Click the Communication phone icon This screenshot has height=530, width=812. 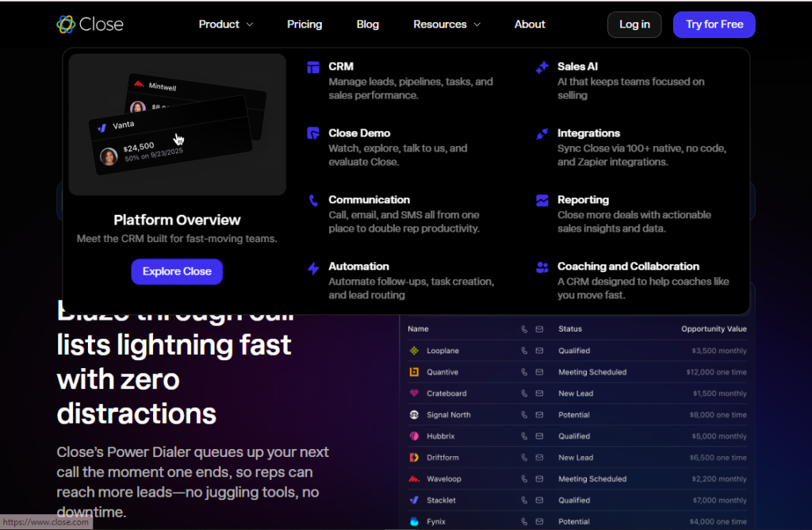pyautogui.click(x=313, y=201)
